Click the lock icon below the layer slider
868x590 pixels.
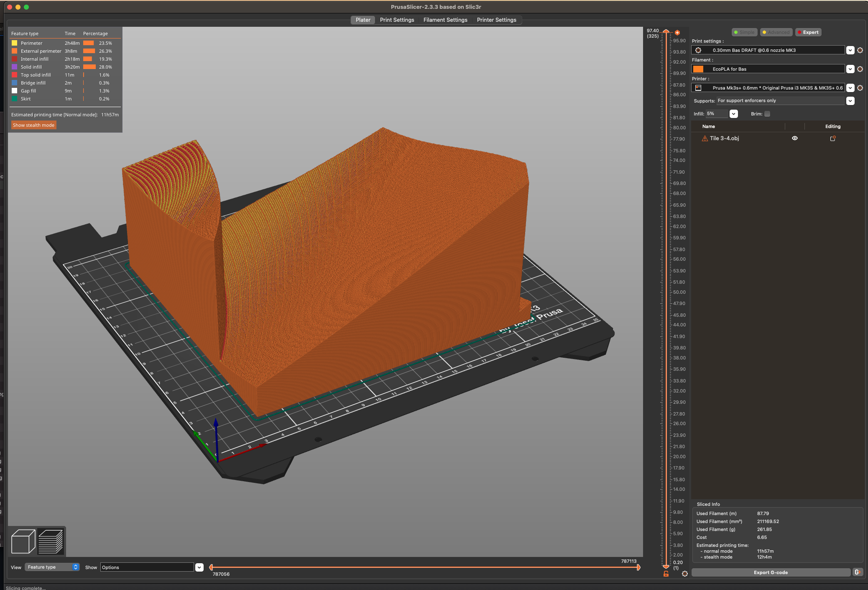[666, 574]
